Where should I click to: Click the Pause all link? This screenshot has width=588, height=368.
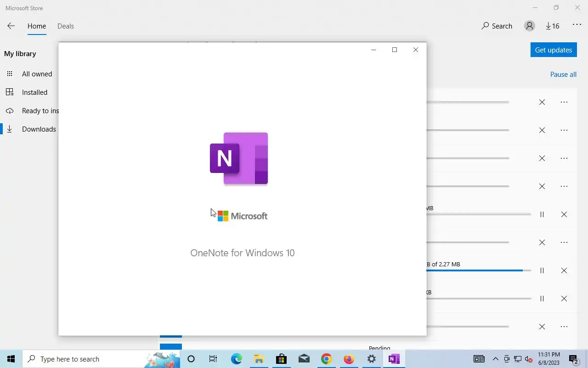[563, 75]
